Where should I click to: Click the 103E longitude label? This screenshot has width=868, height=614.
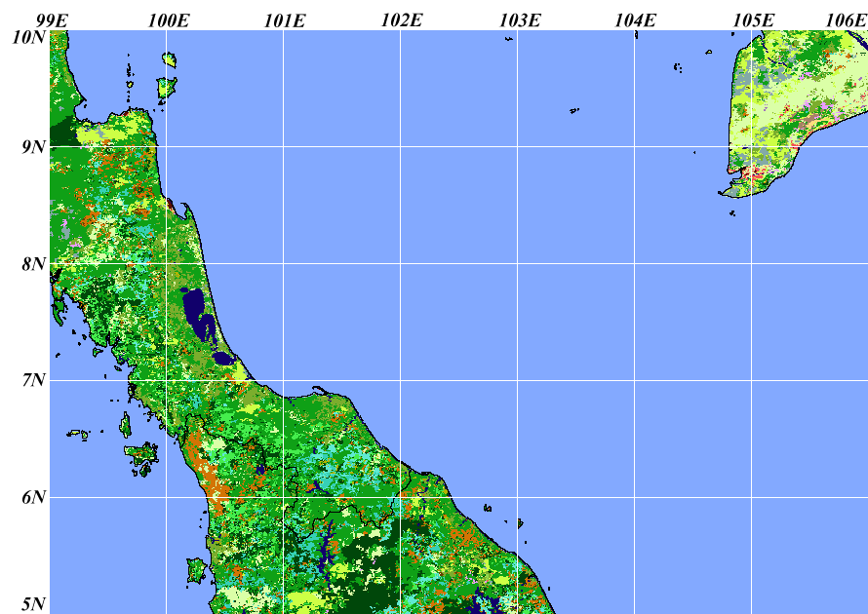coord(520,21)
